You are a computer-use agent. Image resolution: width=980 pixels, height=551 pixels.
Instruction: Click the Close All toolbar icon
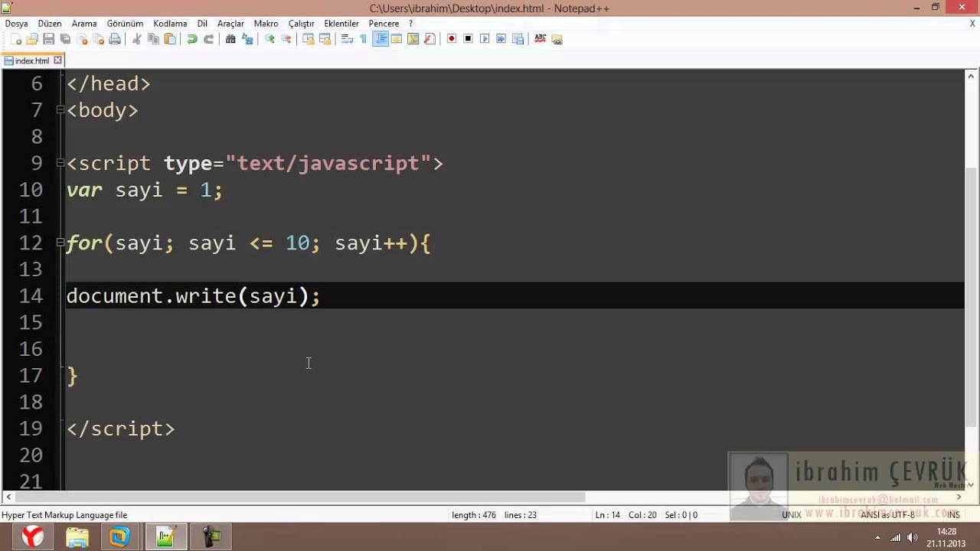tap(98, 39)
